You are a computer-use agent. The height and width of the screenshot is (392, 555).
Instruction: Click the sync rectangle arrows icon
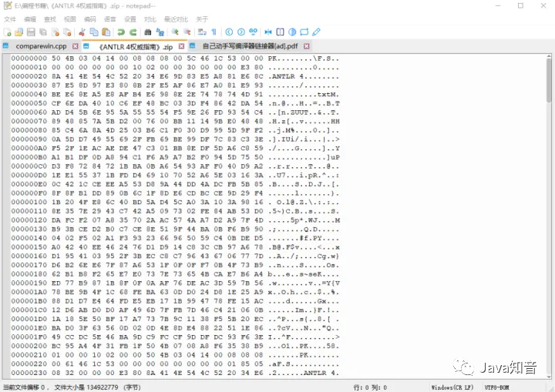click(304, 32)
